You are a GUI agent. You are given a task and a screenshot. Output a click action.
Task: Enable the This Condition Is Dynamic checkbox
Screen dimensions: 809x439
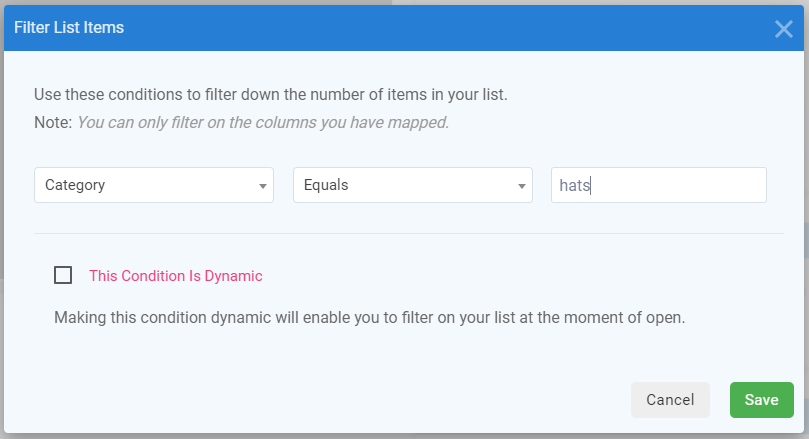(x=63, y=275)
